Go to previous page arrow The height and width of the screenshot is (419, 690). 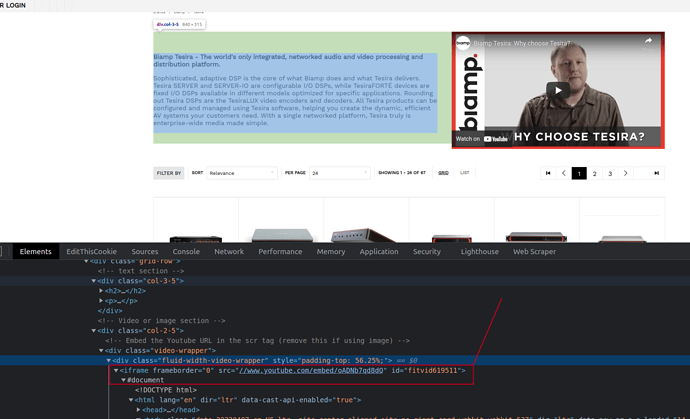(x=564, y=173)
